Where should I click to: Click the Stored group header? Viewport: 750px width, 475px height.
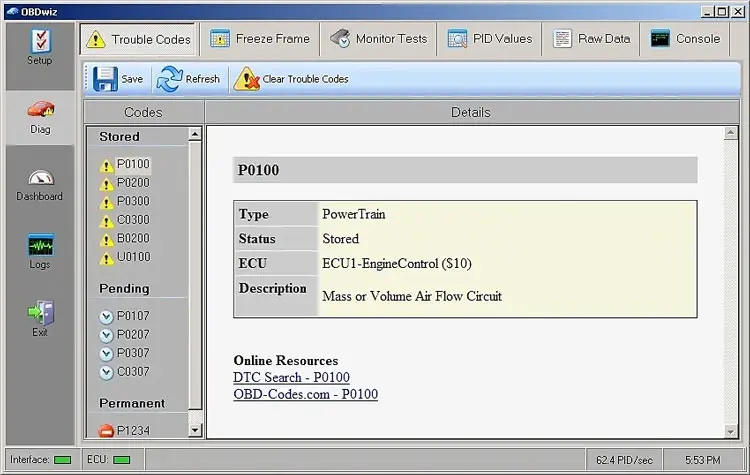pos(120,137)
